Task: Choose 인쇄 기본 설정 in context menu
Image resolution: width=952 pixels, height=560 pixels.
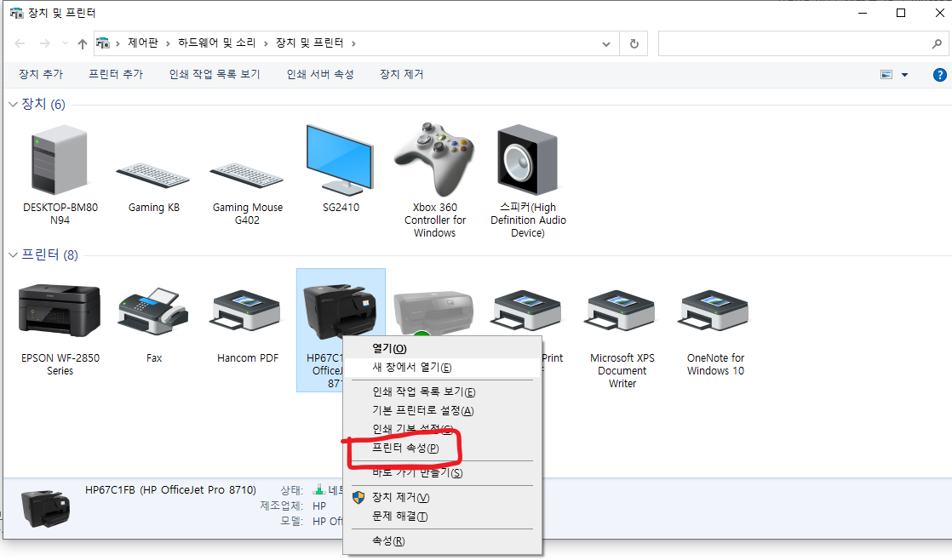Action: [x=442, y=430]
